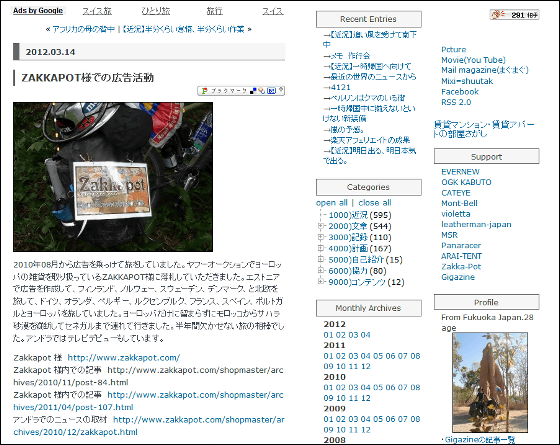Expand the 4000)計画 category

[321, 248]
